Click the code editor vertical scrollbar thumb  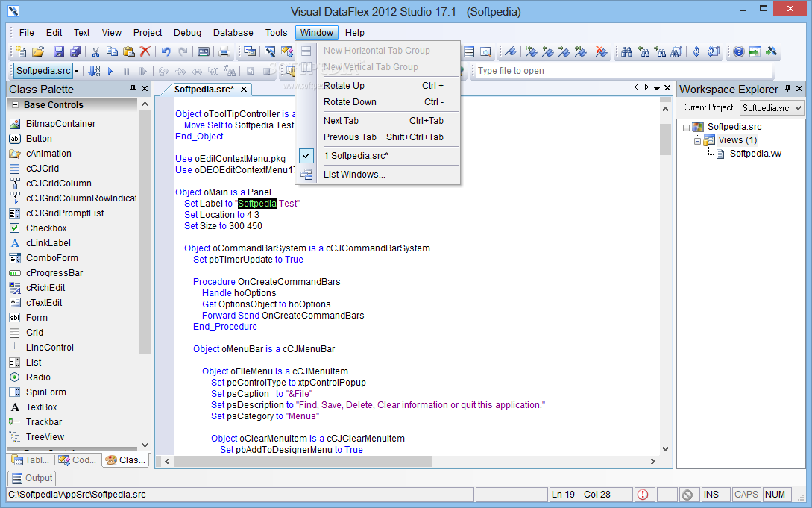(665, 139)
